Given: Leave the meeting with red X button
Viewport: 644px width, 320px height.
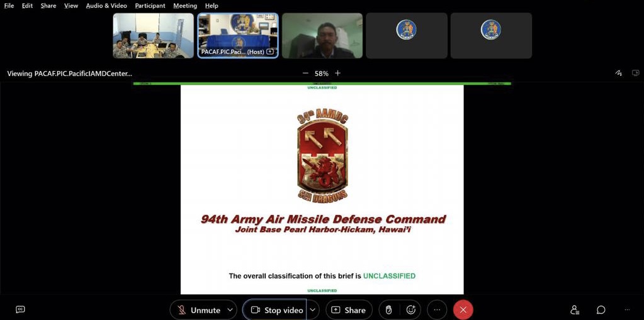Looking at the screenshot, I should pos(463,310).
